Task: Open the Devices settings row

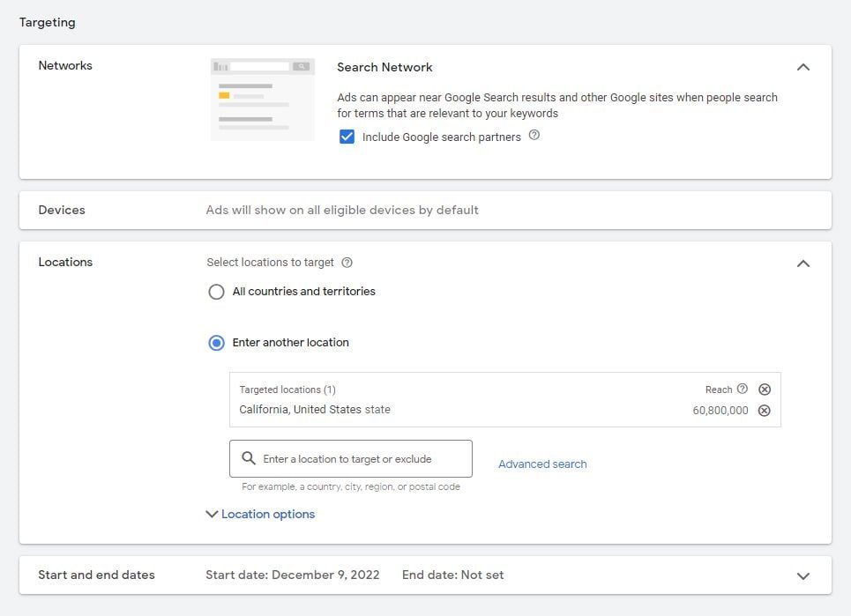Action: (x=62, y=210)
